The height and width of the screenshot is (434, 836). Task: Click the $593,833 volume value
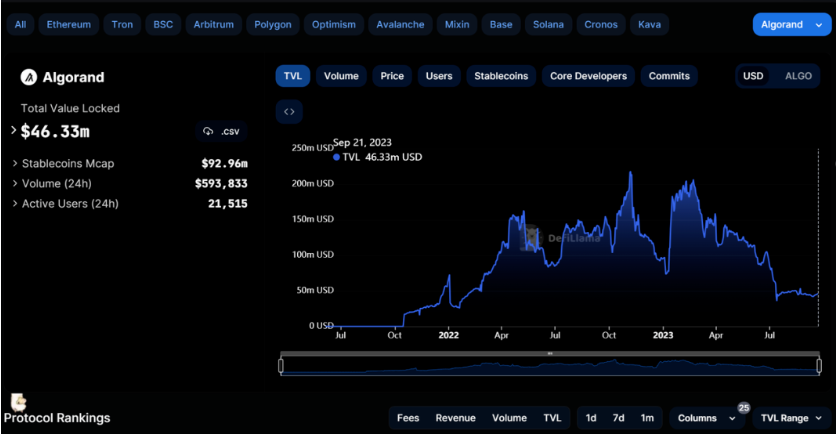pyautogui.click(x=221, y=183)
